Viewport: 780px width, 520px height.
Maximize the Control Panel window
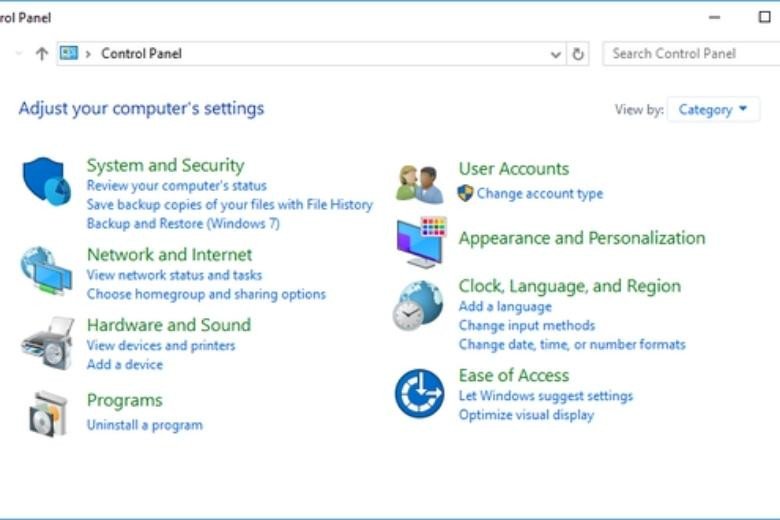[765, 17]
